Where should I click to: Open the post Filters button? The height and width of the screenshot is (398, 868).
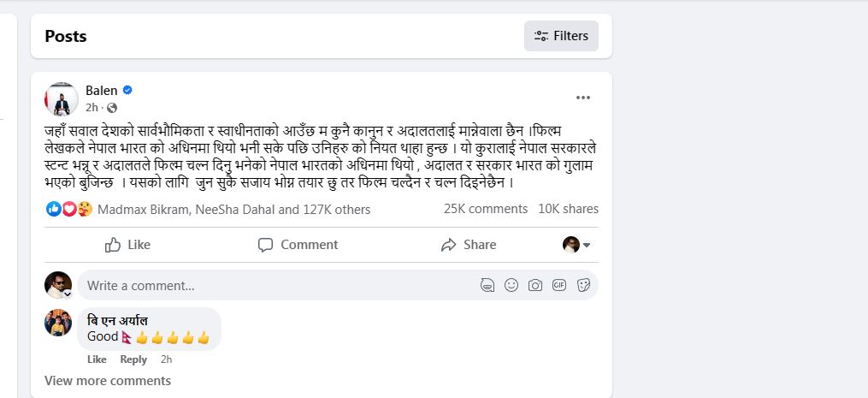(561, 36)
